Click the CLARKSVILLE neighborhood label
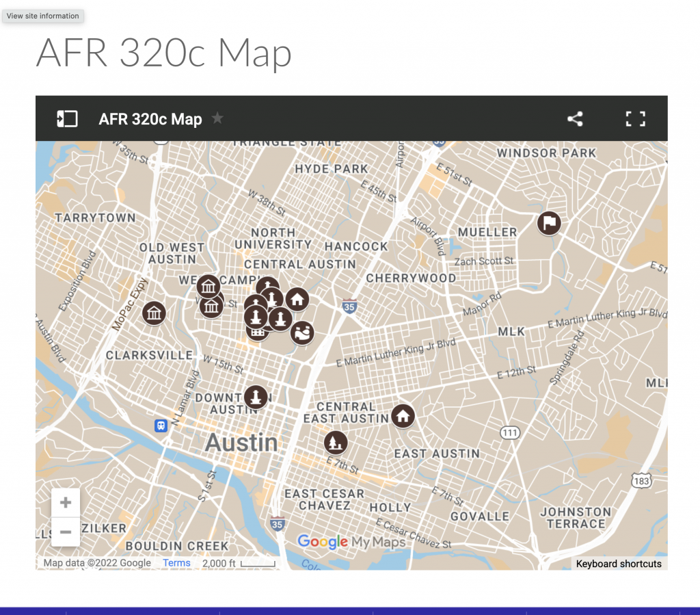700x615 pixels. (149, 356)
